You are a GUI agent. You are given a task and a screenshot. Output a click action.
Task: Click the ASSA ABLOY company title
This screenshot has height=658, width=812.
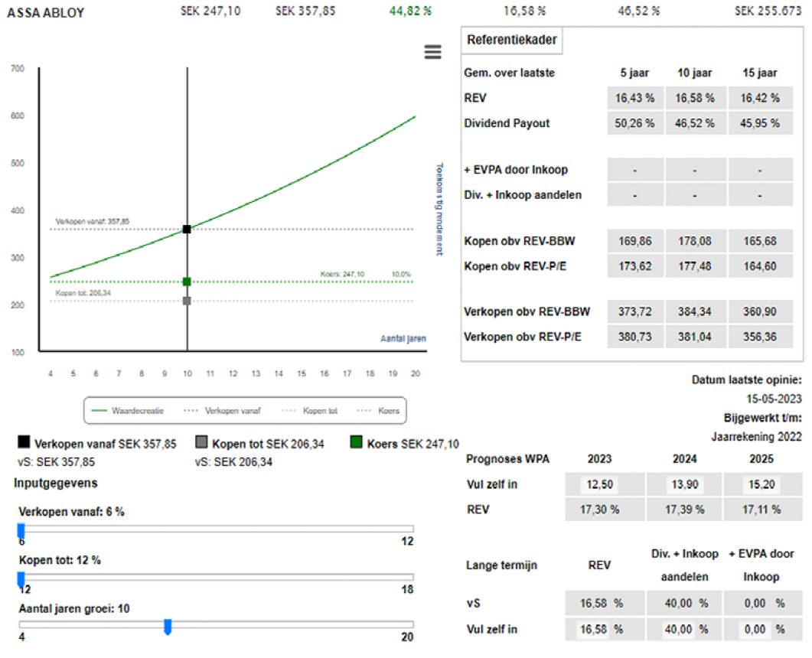tap(46, 13)
